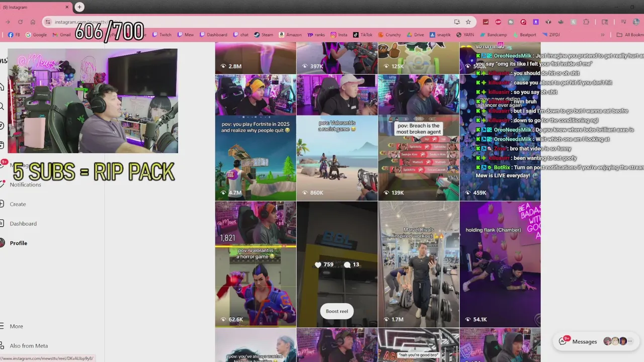Open the Breach most broken agent reel
This screenshot has width=644, height=362.
[x=419, y=137]
